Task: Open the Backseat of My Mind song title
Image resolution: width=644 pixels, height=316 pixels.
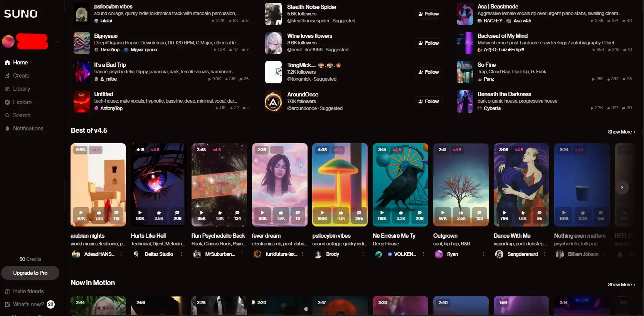Action: tap(502, 36)
